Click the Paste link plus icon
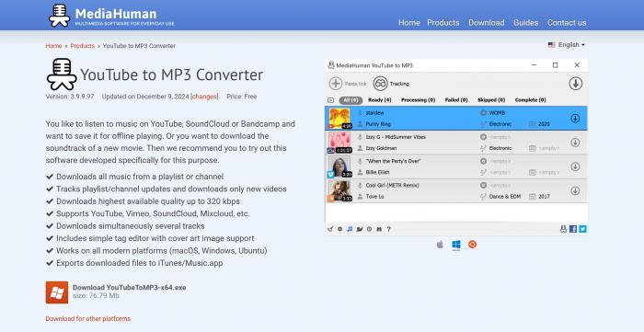The image size is (644, 332). tap(336, 84)
